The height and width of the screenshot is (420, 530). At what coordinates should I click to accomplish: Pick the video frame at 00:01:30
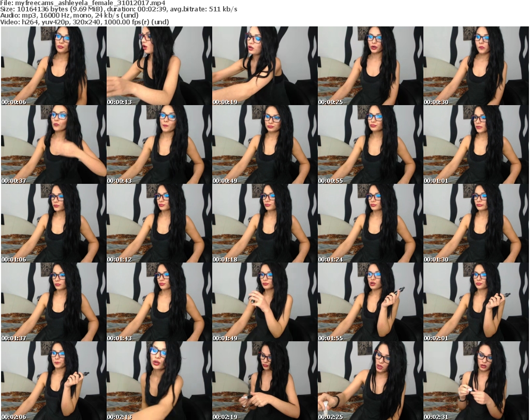tap(476, 223)
